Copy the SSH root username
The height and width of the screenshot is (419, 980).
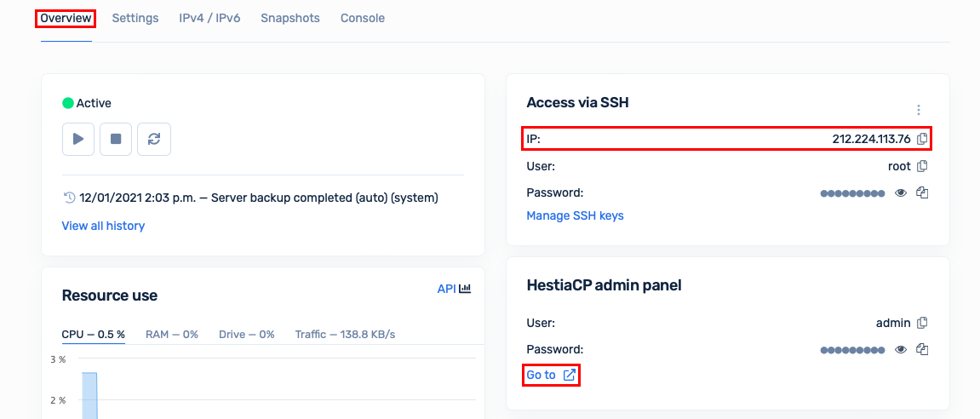[921, 166]
